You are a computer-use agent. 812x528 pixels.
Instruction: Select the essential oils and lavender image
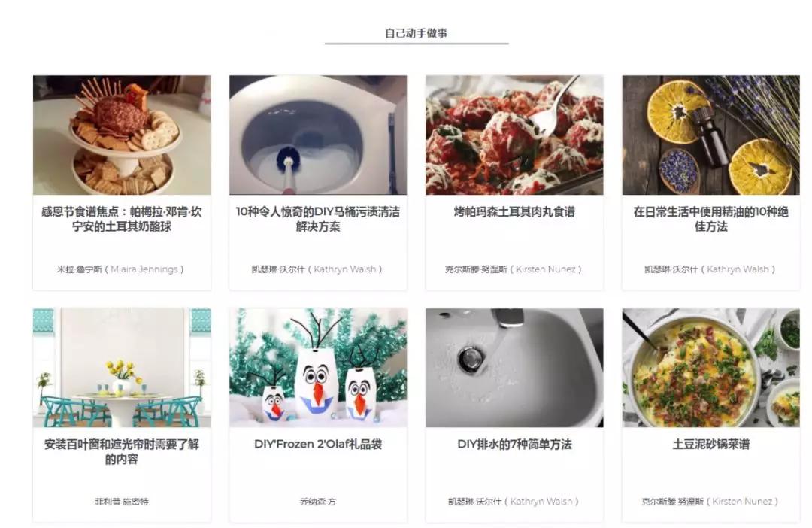coord(710,135)
